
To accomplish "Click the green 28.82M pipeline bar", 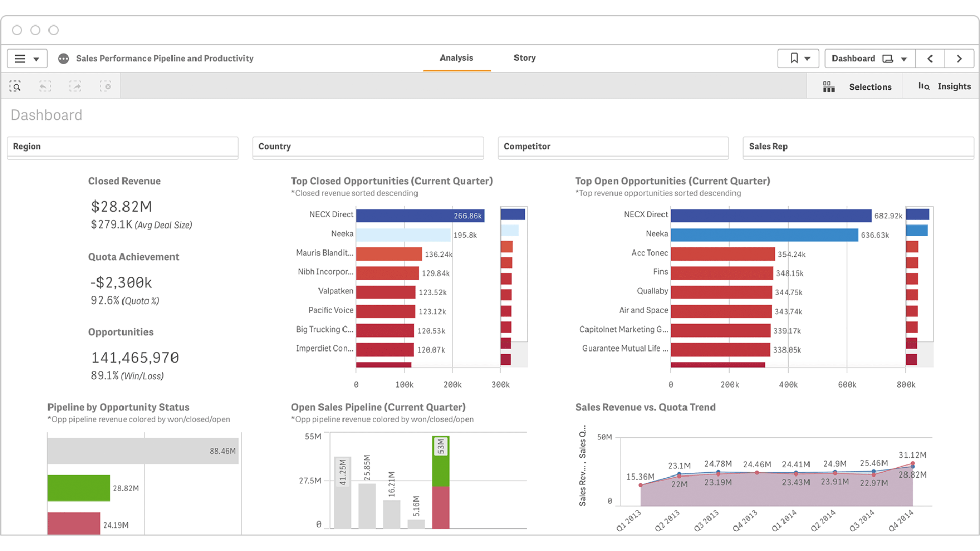I will 79,488.
